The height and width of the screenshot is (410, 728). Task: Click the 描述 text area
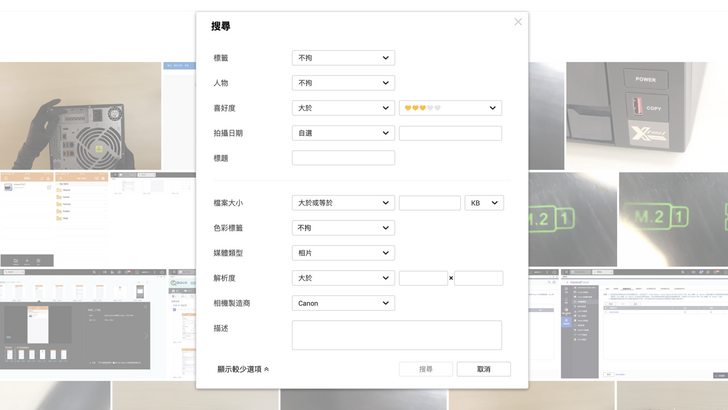(396, 335)
